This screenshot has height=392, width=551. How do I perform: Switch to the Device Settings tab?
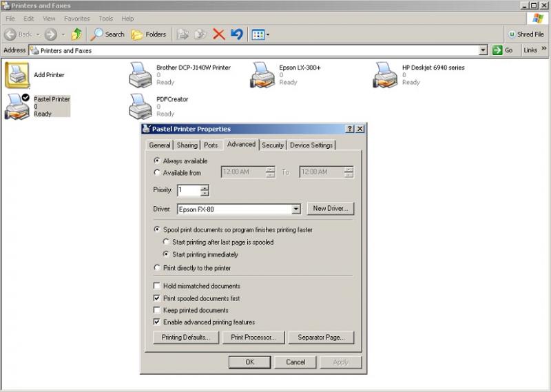pos(311,145)
